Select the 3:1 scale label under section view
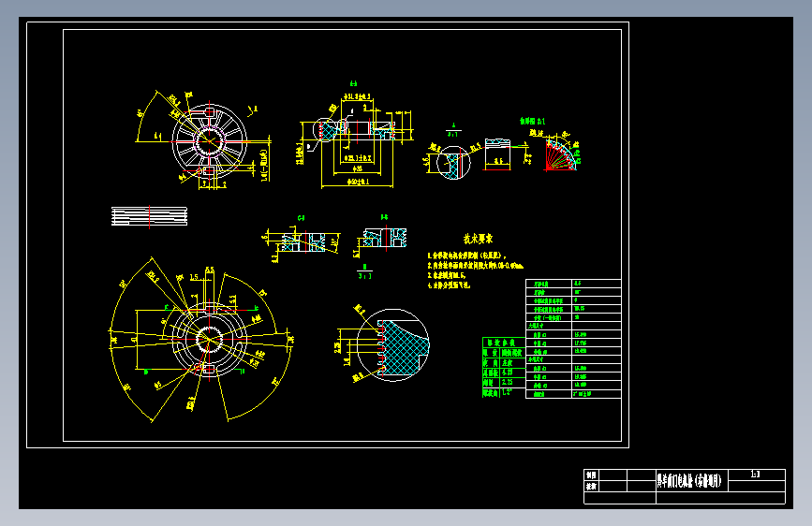The width and height of the screenshot is (812, 526). point(364,276)
